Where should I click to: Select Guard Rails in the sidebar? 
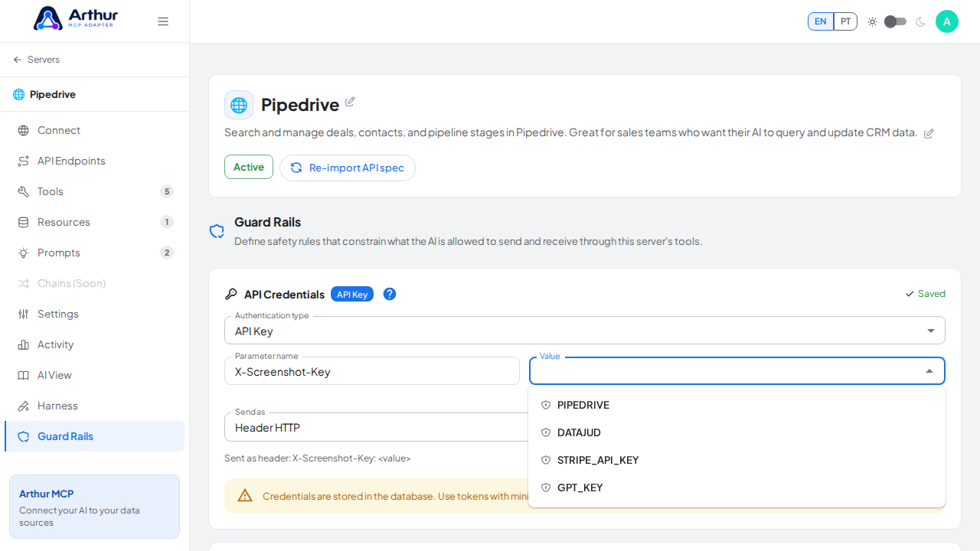pyautogui.click(x=95, y=436)
